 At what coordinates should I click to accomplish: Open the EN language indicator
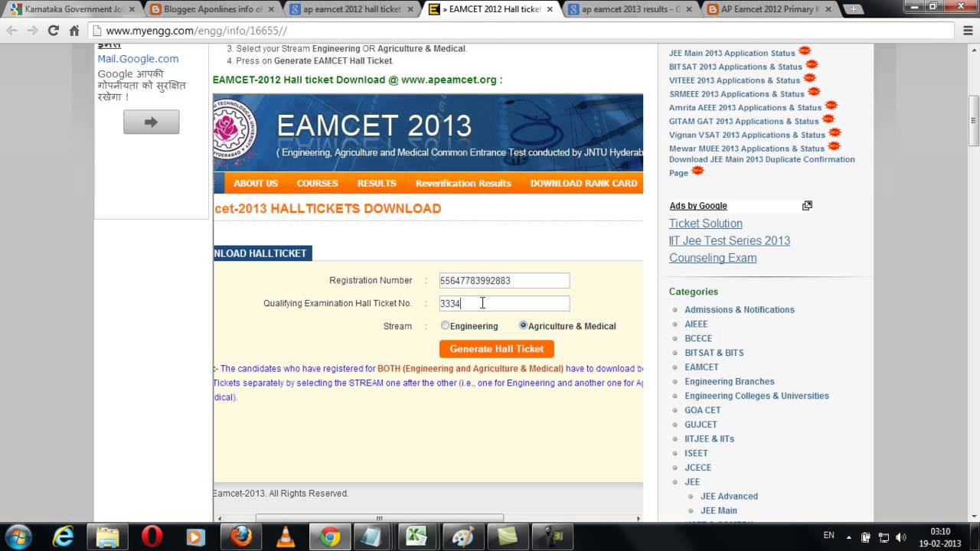(828, 536)
